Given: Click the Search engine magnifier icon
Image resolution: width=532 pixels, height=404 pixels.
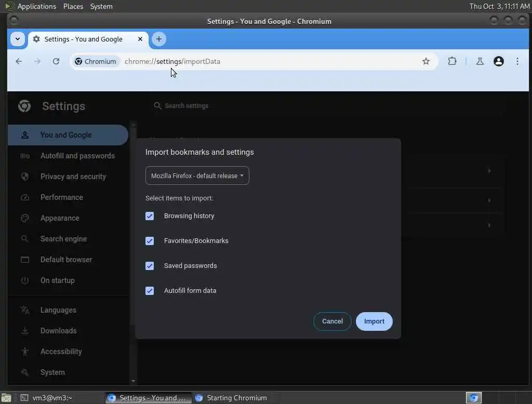Looking at the screenshot, I should coord(25,239).
